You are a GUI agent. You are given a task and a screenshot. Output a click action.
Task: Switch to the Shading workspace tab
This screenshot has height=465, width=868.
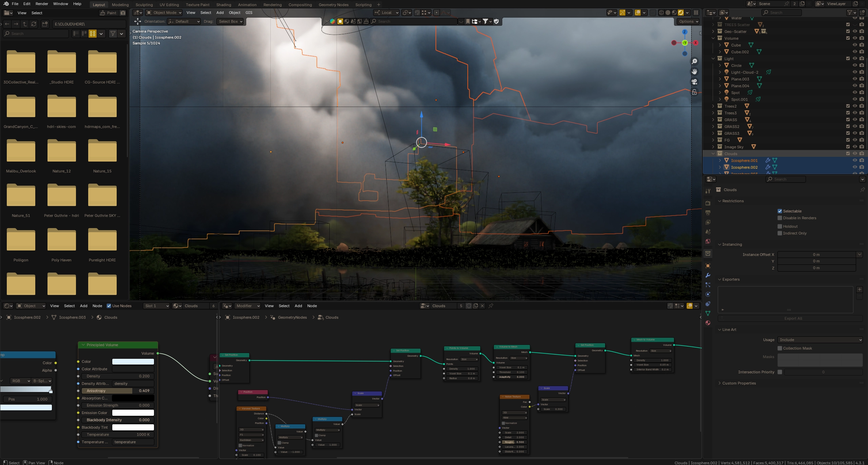[x=224, y=5]
